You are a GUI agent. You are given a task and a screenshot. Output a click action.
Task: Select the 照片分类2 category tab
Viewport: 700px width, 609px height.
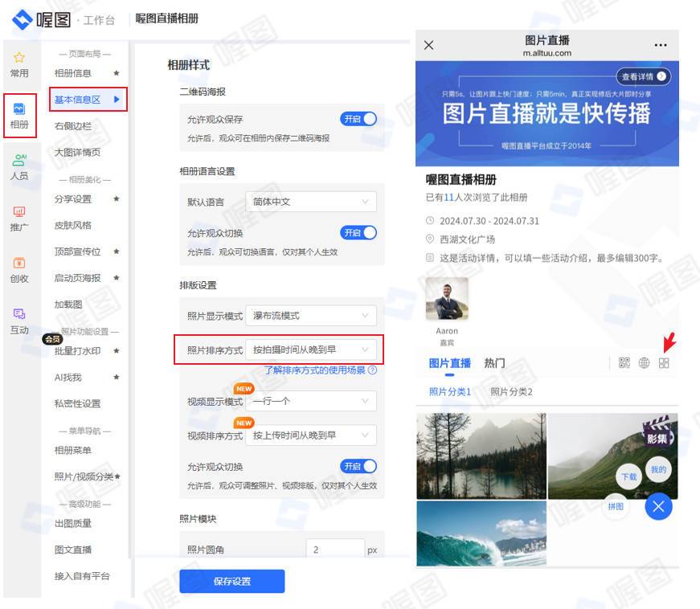pos(511,392)
